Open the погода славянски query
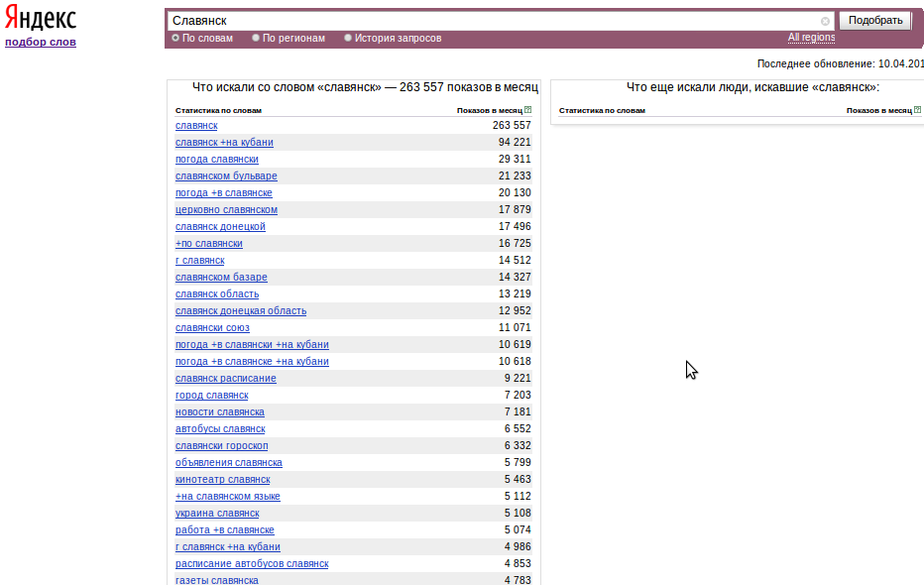 coord(217,159)
